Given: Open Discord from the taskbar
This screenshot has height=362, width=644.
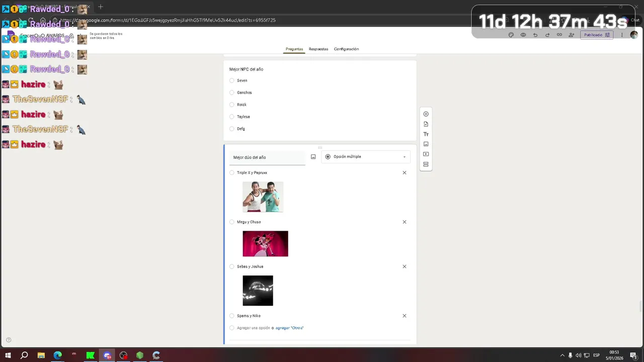Looking at the screenshot, I should (x=107, y=355).
